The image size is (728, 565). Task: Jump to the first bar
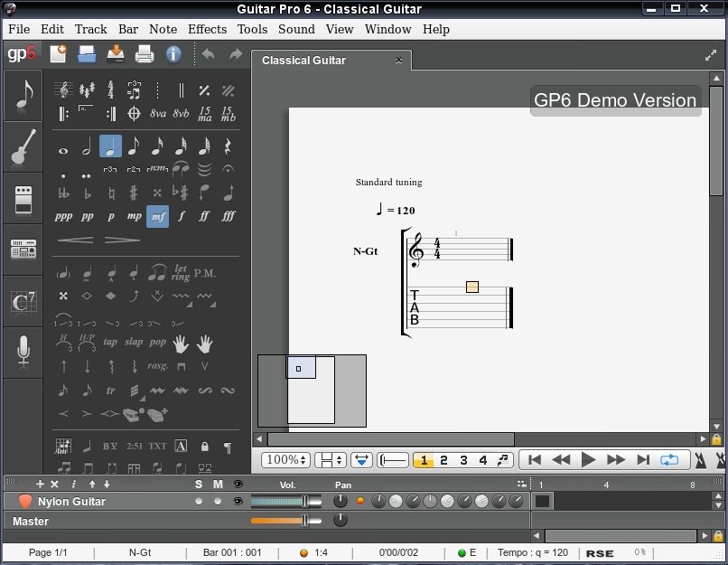[535, 460]
